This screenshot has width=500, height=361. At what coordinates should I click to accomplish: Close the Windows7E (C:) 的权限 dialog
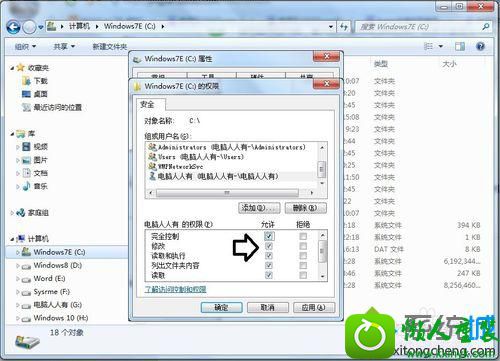click(326, 83)
